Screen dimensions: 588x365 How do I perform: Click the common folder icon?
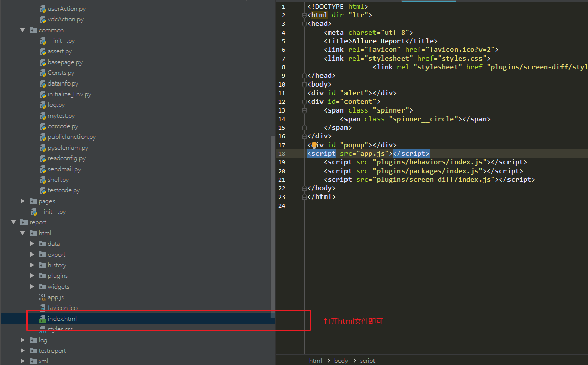[33, 30]
